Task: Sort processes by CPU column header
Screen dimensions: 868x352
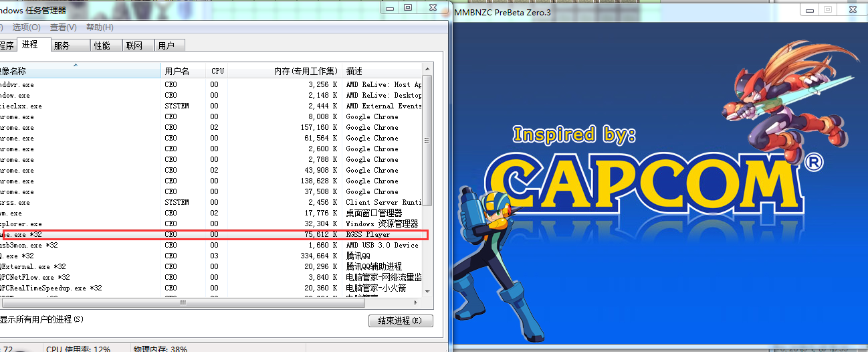Action: pyautogui.click(x=217, y=71)
